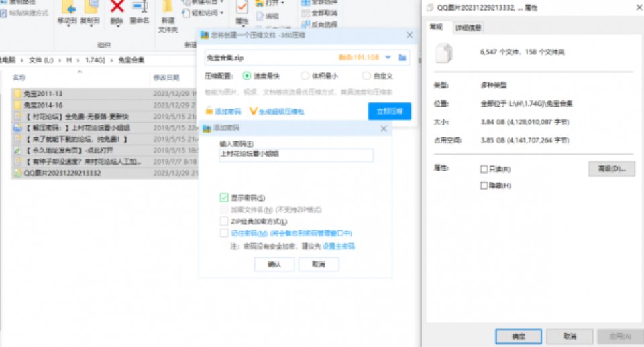Click the 属性 (Properties) ribbon icon
This screenshot has height=347, width=644.
coord(242,12)
